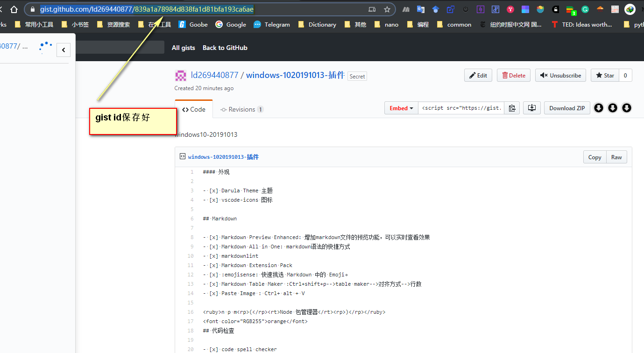Click the blue picture-in-picture extension icon

pos(451,9)
